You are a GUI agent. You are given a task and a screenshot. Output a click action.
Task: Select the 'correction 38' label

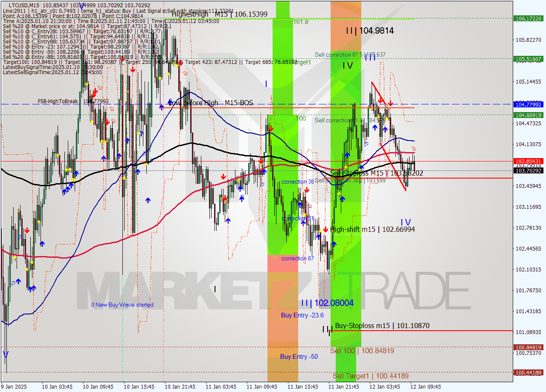point(298,182)
